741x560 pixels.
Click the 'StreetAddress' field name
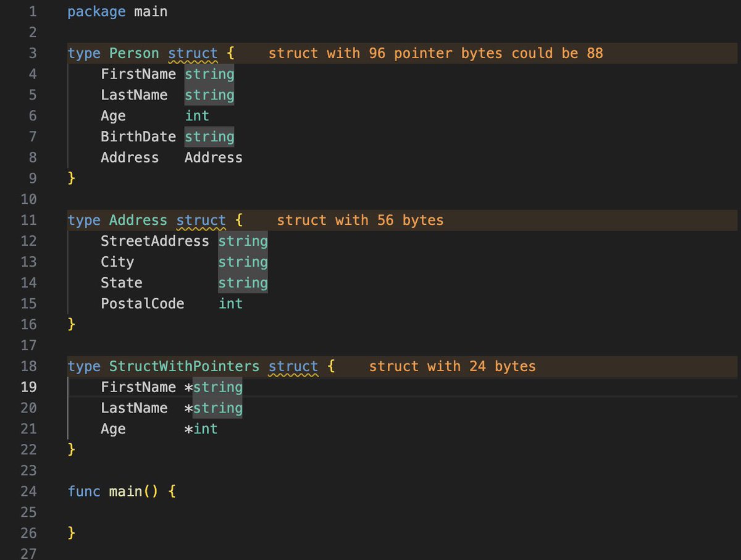(155, 241)
